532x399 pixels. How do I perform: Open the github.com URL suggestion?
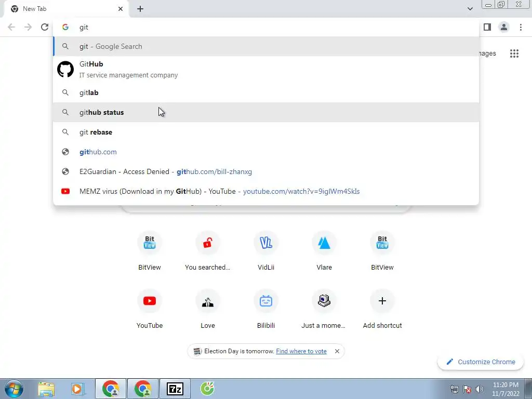pos(266,152)
